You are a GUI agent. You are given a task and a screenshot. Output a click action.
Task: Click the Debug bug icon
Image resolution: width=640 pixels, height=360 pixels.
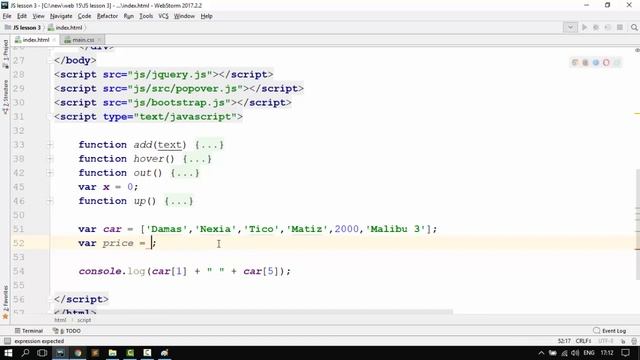point(596,27)
